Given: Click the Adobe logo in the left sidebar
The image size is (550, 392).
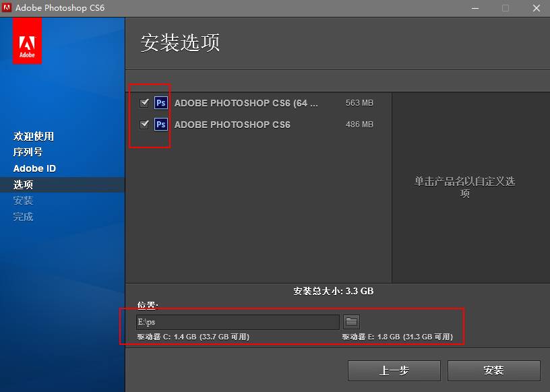Looking at the screenshot, I should click(27, 40).
